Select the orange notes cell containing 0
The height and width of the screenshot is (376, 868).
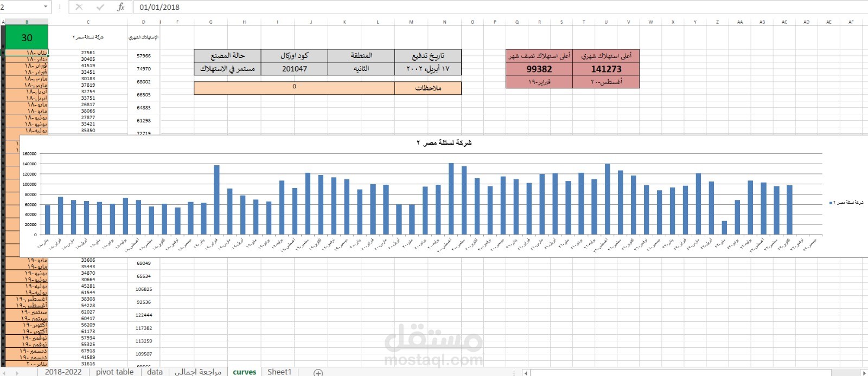[295, 88]
